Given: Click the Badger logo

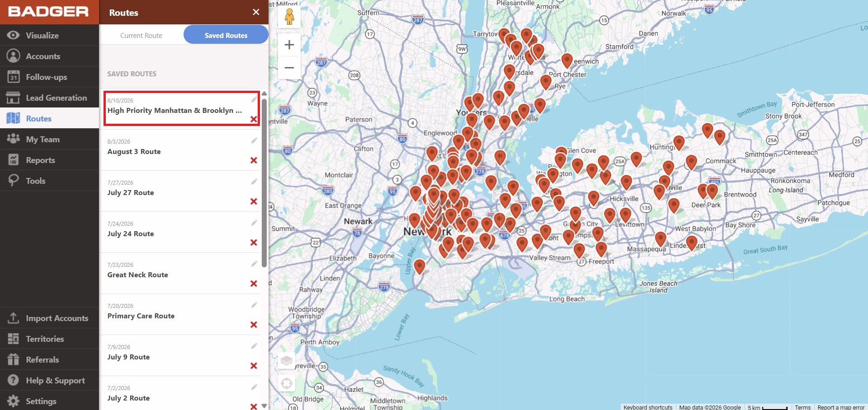Looking at the screenshot, I should (x=48, y=12).
